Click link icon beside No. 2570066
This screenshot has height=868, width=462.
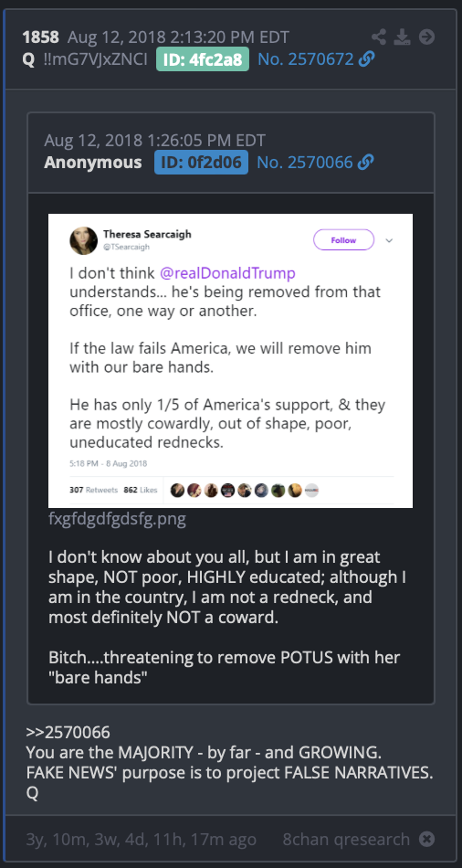[x=366, y=163]
